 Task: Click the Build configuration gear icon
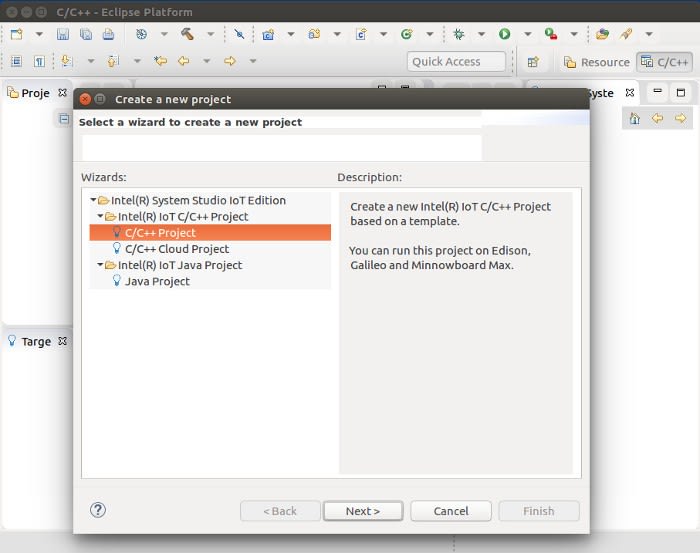coord(141,34)
